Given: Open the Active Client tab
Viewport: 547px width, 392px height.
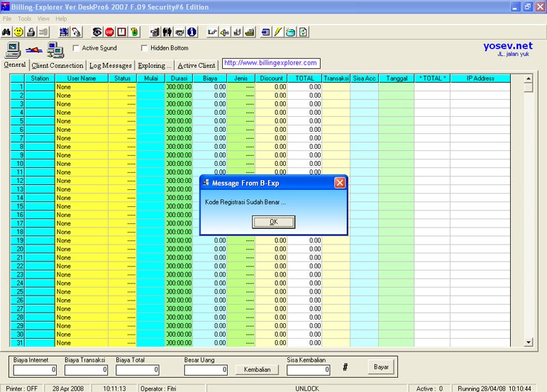Looking at the screenshot, I should (196, 65).
